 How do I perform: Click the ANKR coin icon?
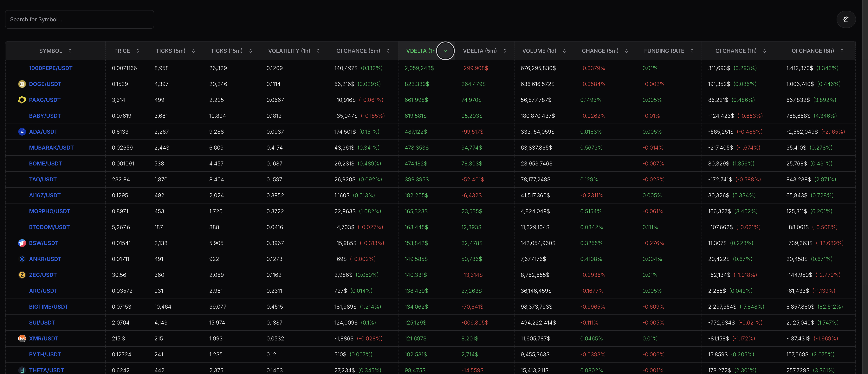click(x=22, y=259)
